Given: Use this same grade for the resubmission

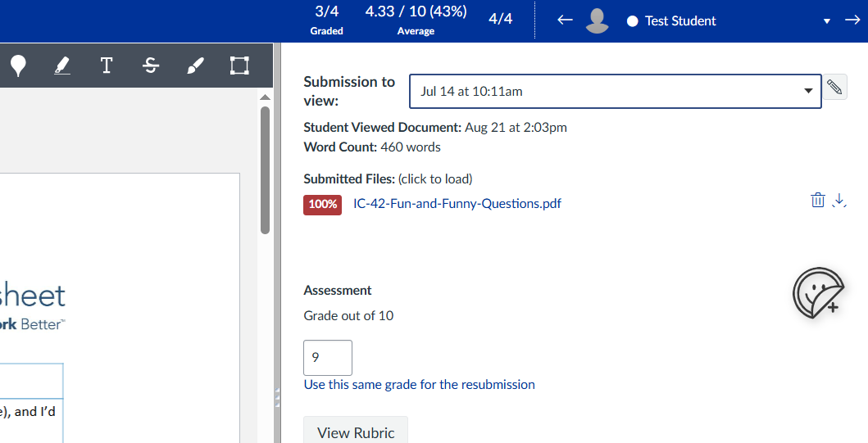Looking at the screenshot, I should pyautogui.click(x=419, y=385).
